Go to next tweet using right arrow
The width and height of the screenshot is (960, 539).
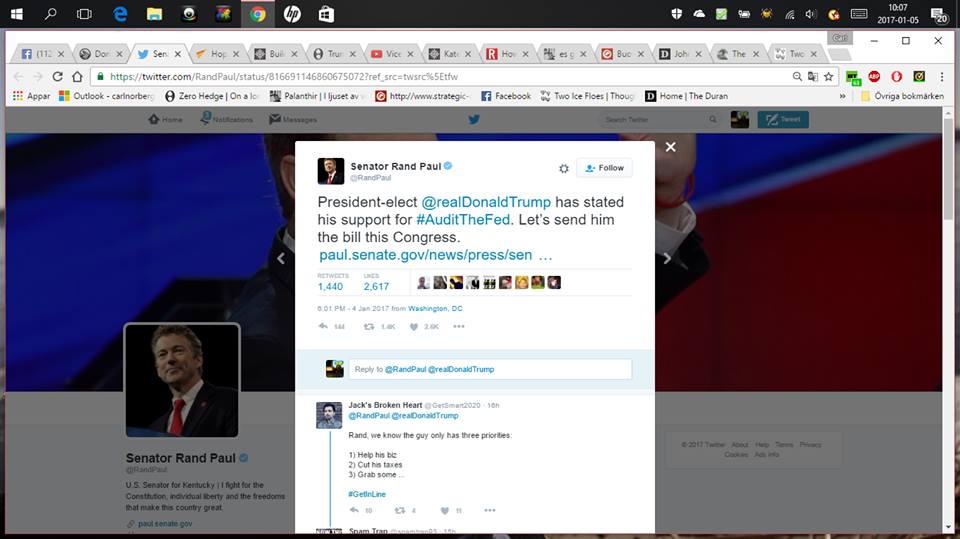coord(667,258)
